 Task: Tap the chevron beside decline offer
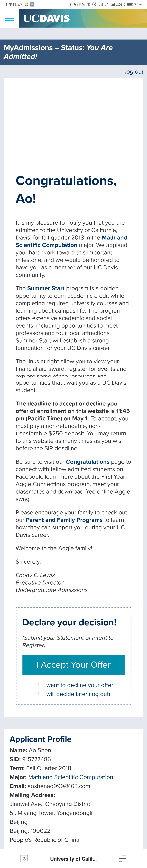[38, 684]
